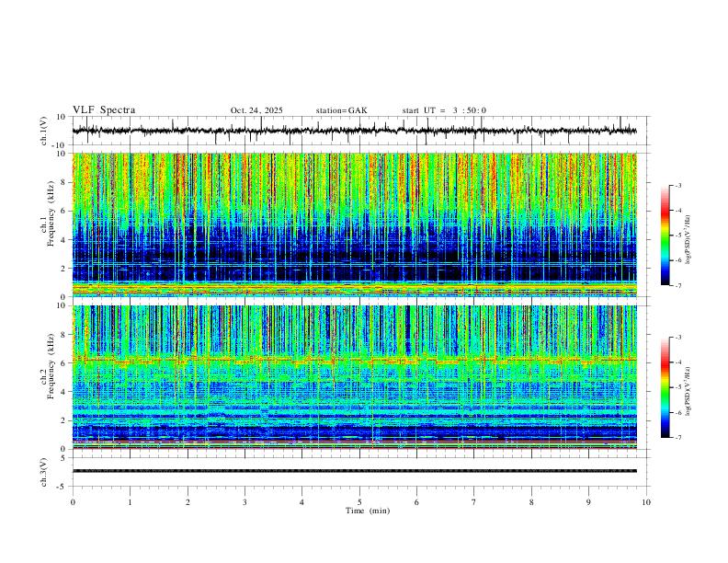Click the -7 label on lower color scale
This screenshot has width=728, height=563.
point(678,437)
